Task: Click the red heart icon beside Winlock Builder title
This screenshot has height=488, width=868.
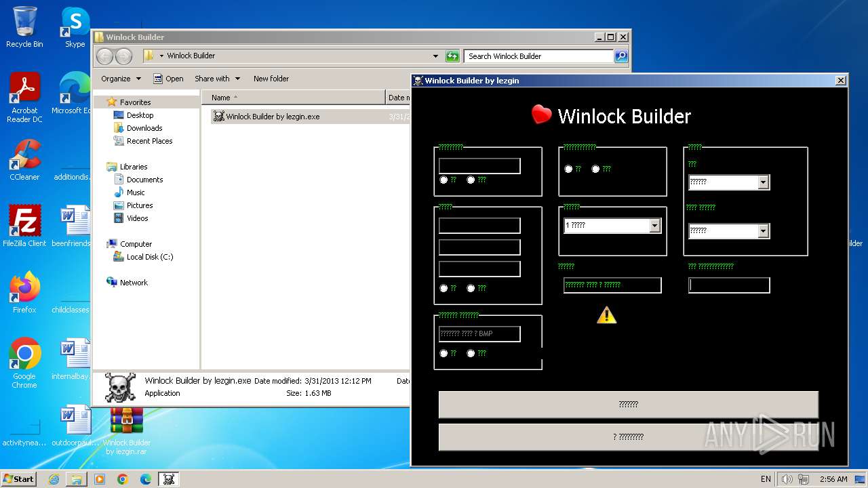Action: (541, 115)
